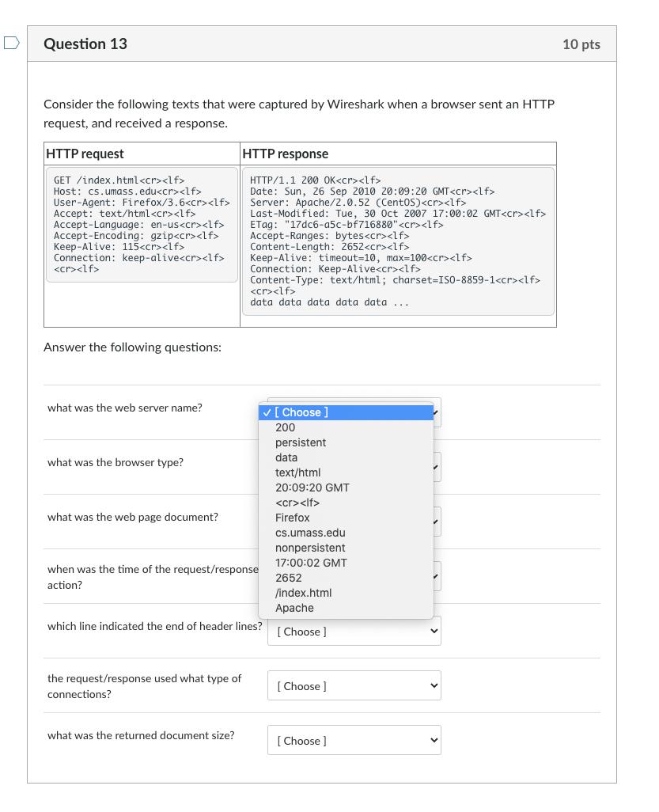Choose 'text/html' from the dropdown list
This screenshot has height=812, width=659.
[x=346, y=472]
